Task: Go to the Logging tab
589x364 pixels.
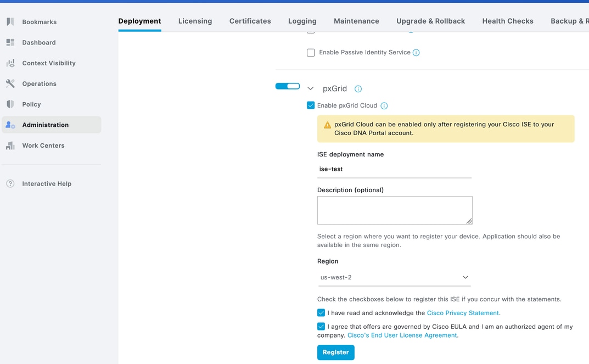Action: pos(302,21)
